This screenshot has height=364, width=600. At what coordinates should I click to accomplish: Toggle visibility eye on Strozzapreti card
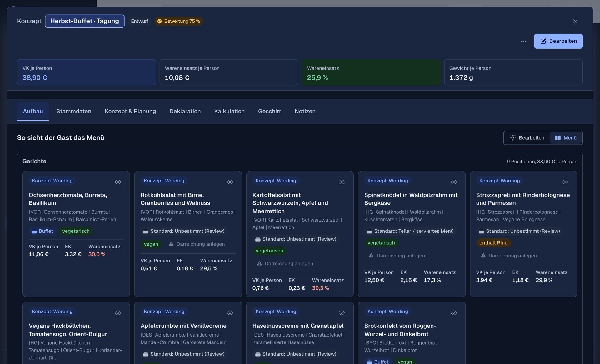(x=565, y=182)
